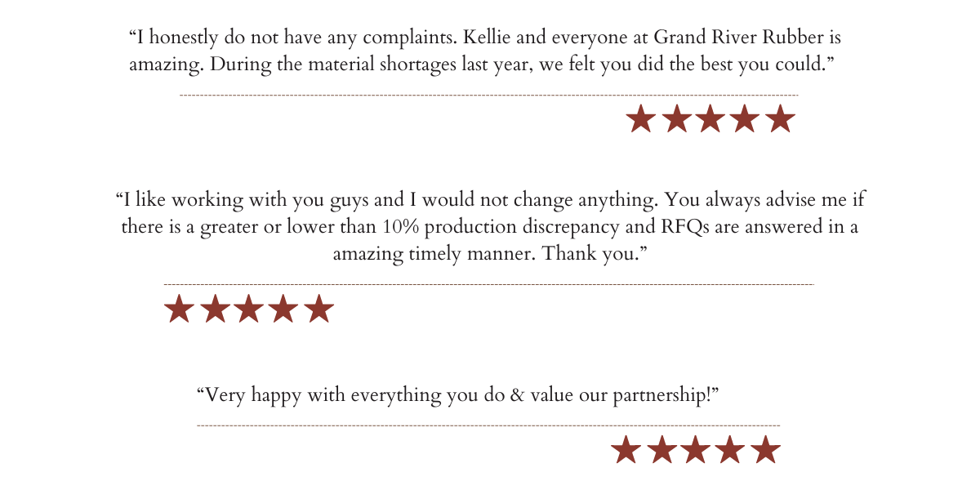Screen dimensions: 980x490
Task: Click the fourth star under the partnership testimonial
Action: 731,450
